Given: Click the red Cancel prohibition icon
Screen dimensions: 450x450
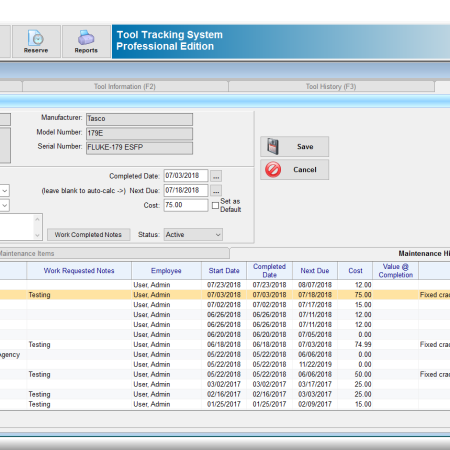Looking at the screenshot, I should pyautogui.click(x=273, y=169).
